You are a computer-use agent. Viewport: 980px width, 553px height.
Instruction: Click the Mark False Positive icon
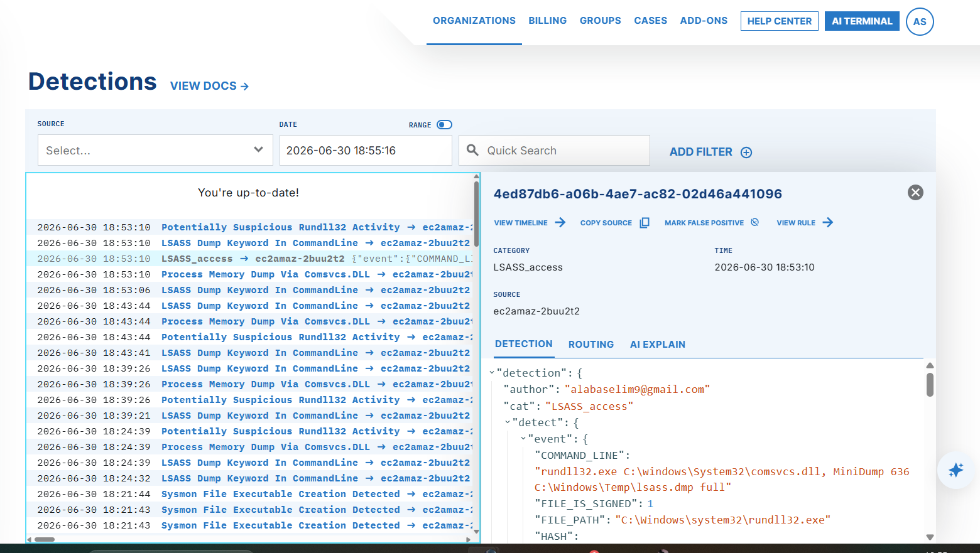755,222
